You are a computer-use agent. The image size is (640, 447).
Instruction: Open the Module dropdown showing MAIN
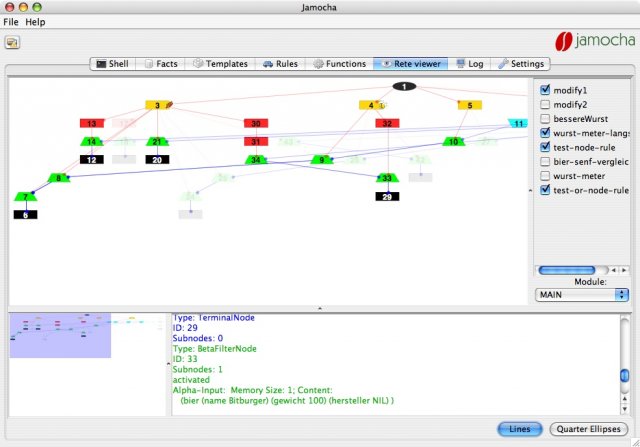(x=582, y=295)
